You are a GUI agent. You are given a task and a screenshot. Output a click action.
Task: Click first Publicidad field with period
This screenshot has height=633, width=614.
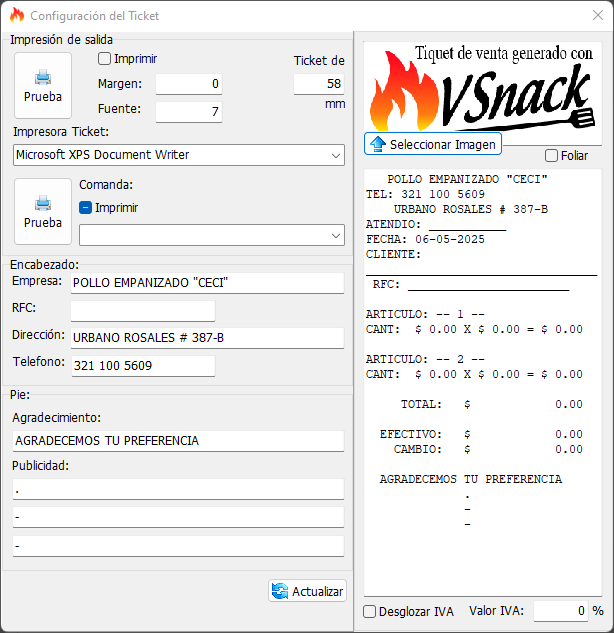[x=178, y=489]
